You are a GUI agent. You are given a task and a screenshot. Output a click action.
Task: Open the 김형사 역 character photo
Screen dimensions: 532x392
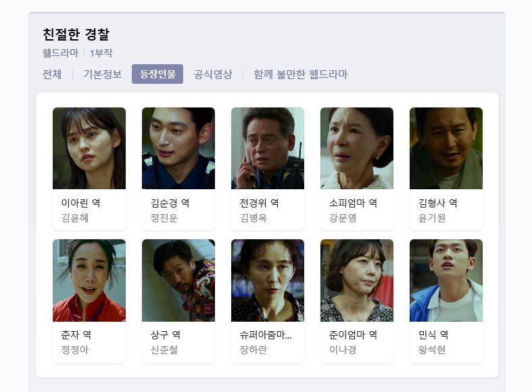pyautogui.click(x=446, y=148)
